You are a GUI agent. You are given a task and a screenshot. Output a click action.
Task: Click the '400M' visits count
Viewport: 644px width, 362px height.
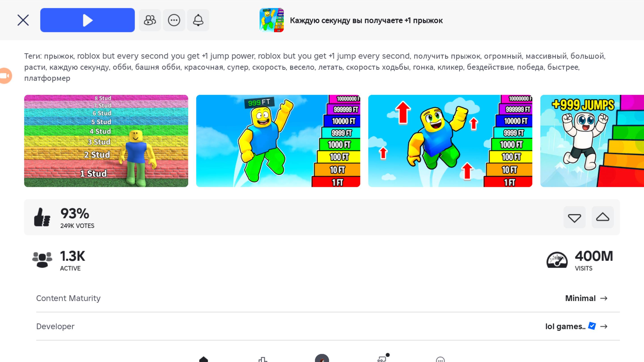point(594,256)
